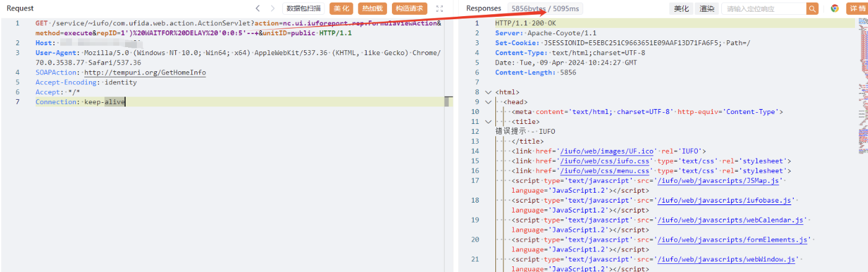
Task: Select the 美化 tab in Responses panel
Action: 682,9
